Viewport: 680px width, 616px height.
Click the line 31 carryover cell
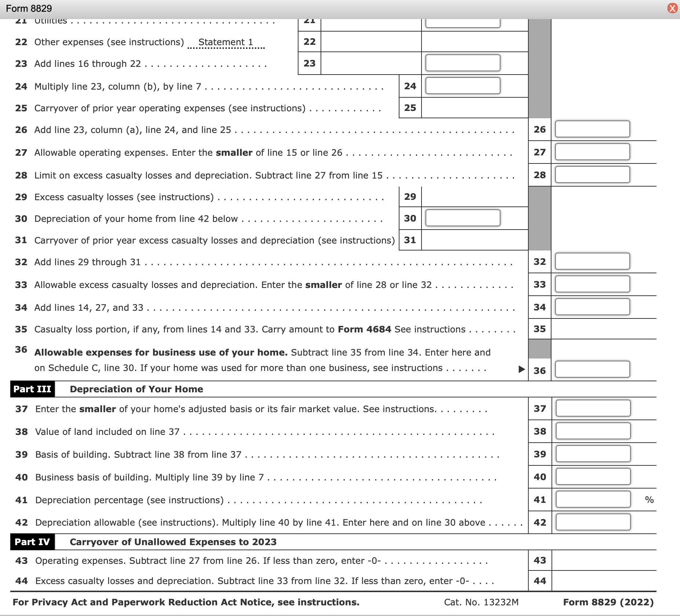click(475, 240)
